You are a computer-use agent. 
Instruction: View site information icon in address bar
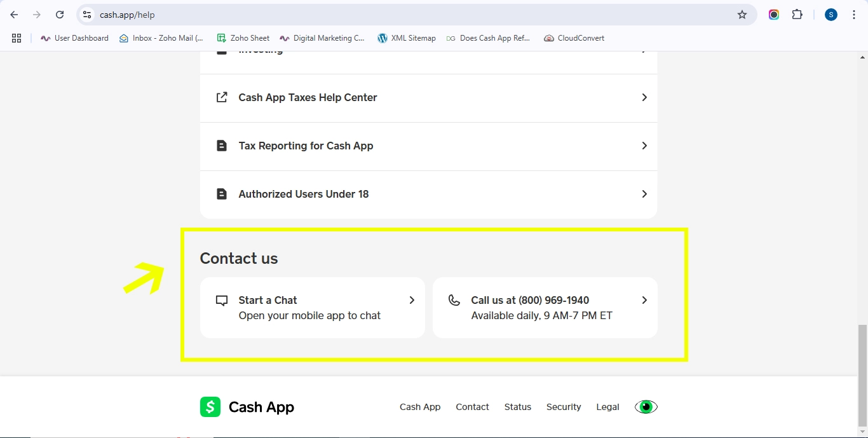[87, 15]
